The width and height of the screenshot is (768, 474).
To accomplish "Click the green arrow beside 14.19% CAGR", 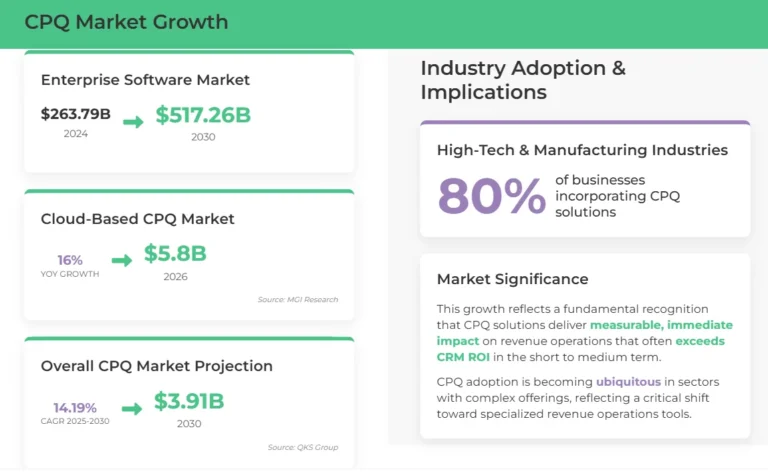I will click(x=132, y=408).
